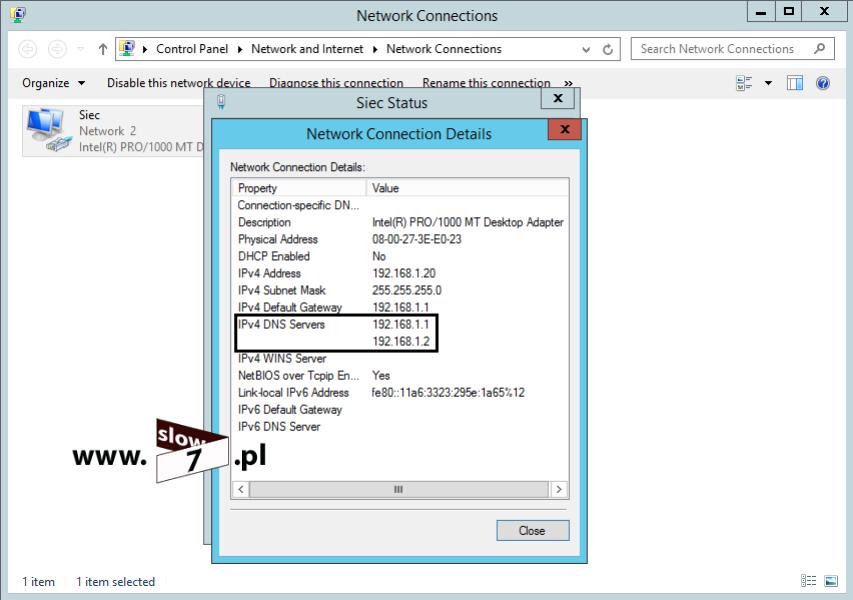The height and width of the screenshot is (600, 853).
Task: Show more toolbar commands chevron
Action: (x=568, y=83)
